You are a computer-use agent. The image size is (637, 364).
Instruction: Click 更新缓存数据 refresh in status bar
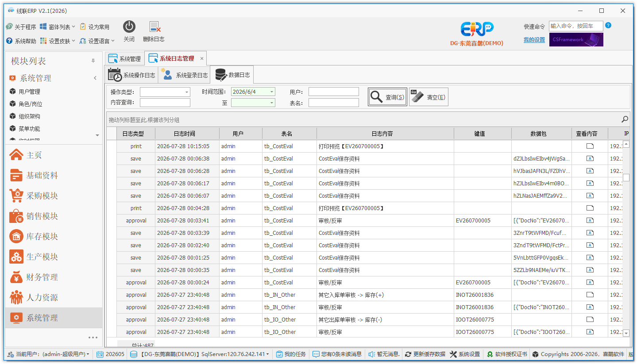tap(425, 354)
